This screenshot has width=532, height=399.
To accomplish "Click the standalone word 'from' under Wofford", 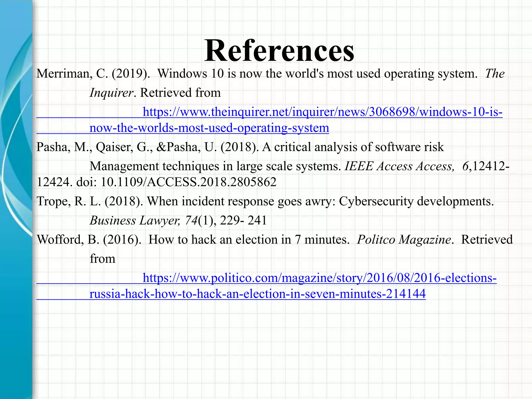I will pos(102,259).
